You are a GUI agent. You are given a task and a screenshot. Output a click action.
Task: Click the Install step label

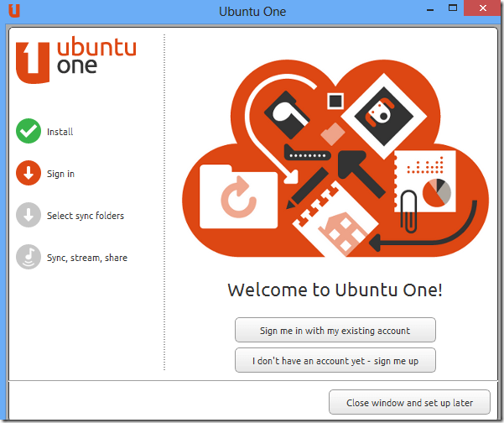(60, 132)
